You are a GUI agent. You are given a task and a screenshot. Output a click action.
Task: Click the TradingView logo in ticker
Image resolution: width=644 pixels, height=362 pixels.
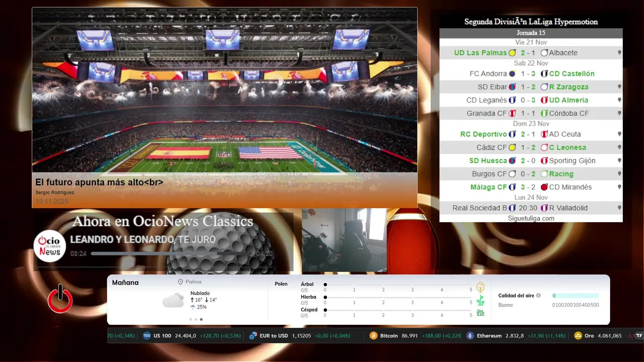[x=639, y=335]
